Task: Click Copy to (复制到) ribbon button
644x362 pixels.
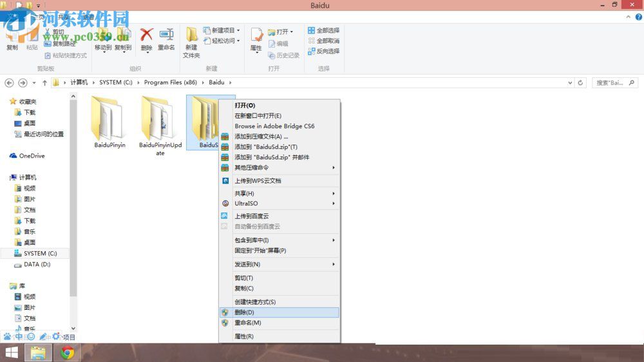Action: pos(123,41)
